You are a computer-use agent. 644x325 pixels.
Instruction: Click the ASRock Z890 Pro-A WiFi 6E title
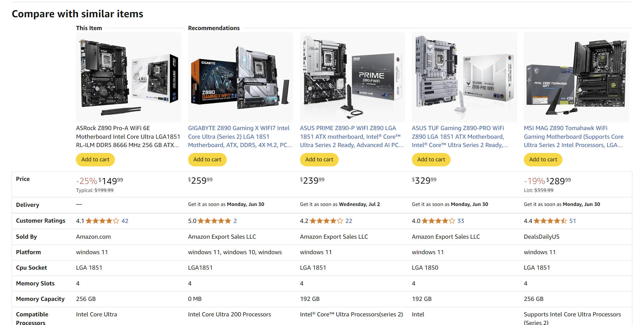click(128, 137)
